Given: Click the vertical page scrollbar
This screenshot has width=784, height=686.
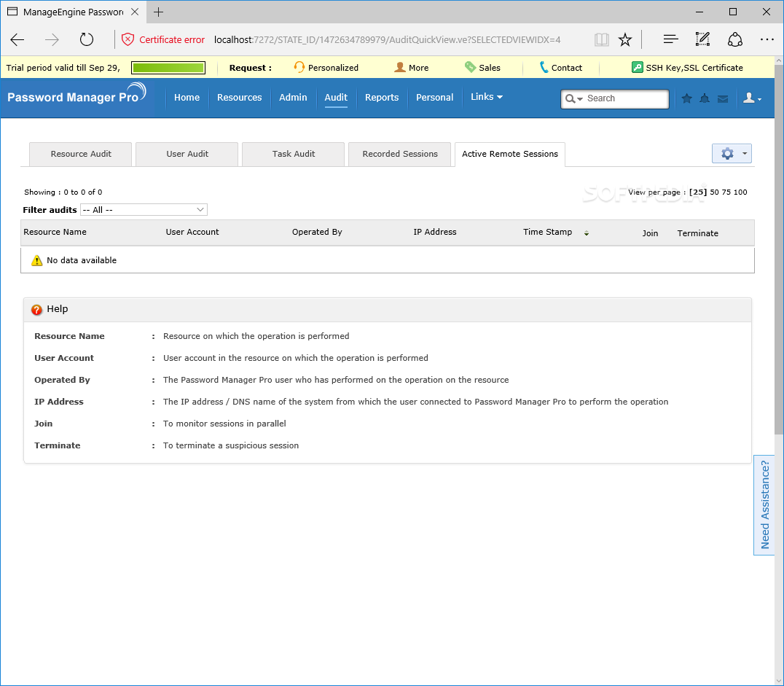Looking at the screenshot, I should coord(779,250).
